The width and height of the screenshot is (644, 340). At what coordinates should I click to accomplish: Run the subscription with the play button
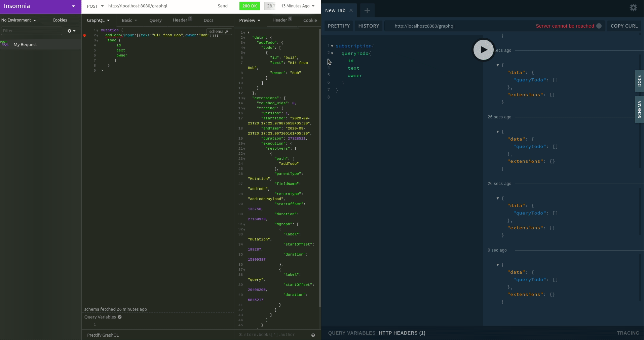[x=484, y=50]
